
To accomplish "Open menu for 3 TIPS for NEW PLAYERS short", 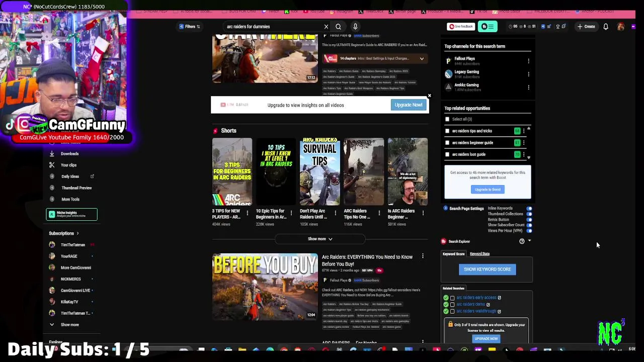I will pyautogui.click(x=247, y=213).
